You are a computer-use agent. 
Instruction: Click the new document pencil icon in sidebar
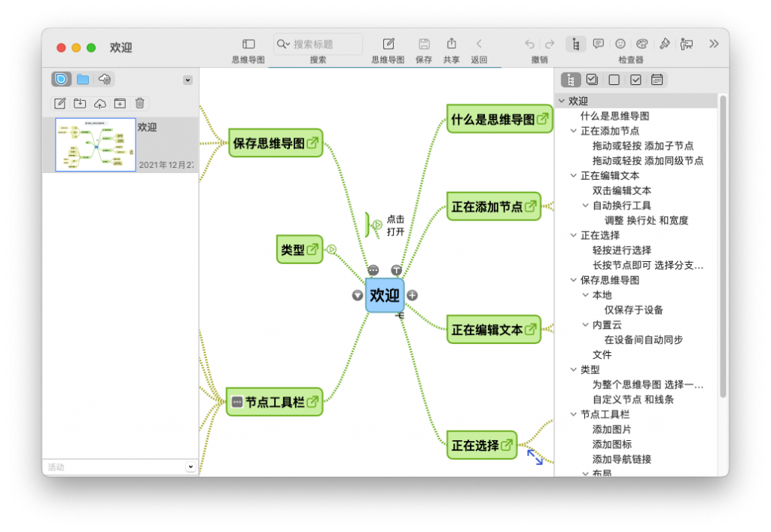[x=60, y=103]
